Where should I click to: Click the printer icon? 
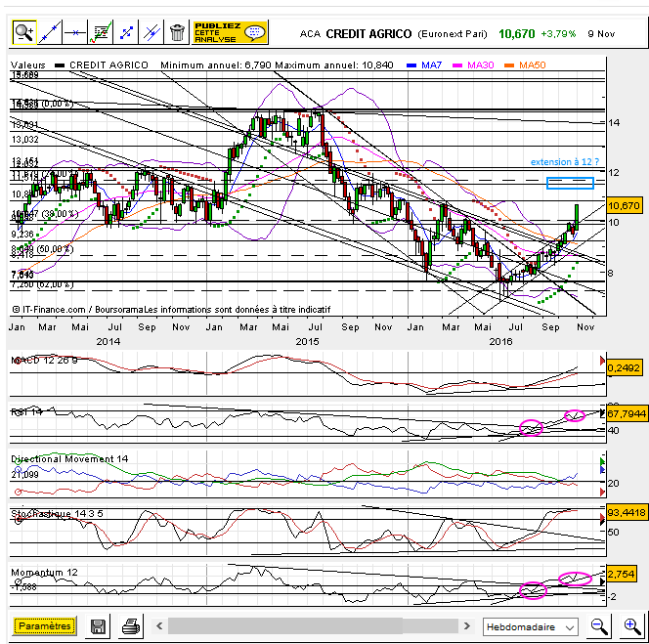[x=130, y=626]
